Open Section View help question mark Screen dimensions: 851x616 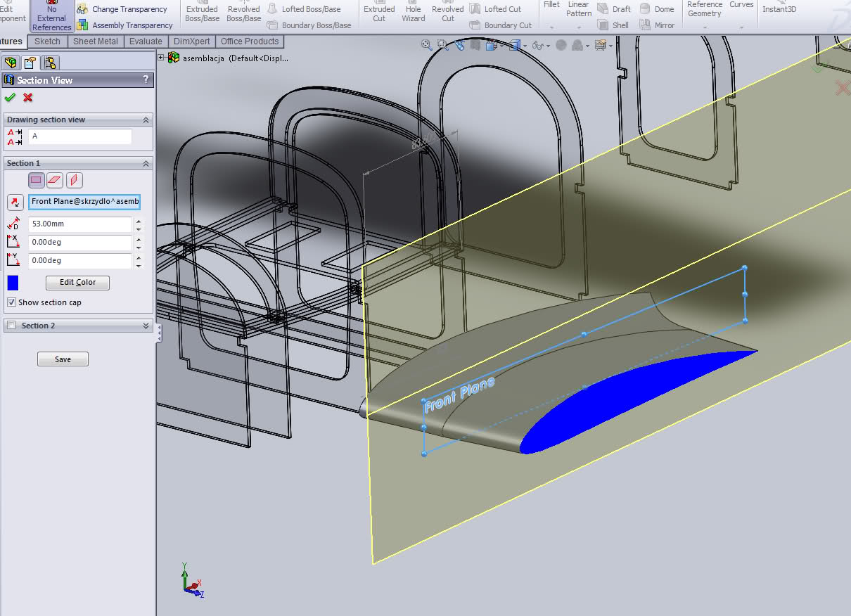click(x=146, y=80)
